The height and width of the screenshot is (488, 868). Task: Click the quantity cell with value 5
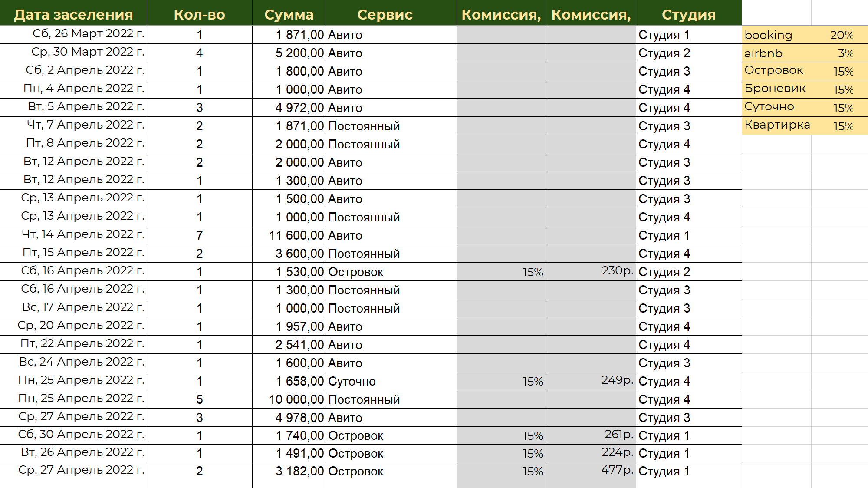tap(200, 399)
